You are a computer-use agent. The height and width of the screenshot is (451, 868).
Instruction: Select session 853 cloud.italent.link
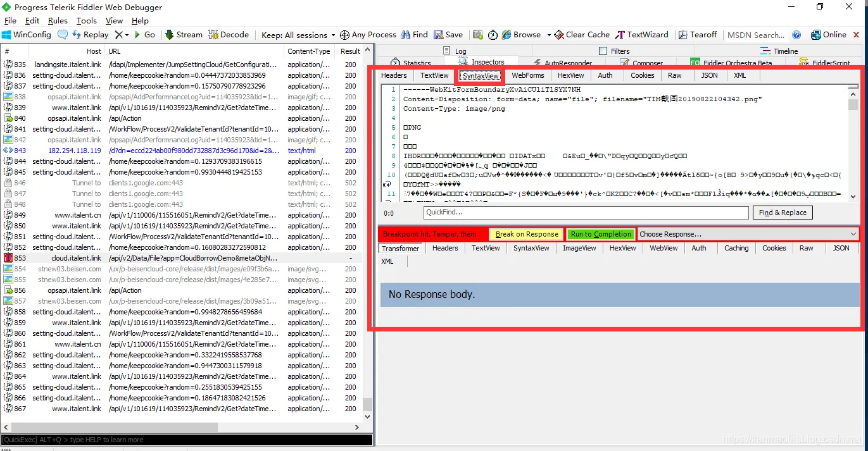coord(182,258)
